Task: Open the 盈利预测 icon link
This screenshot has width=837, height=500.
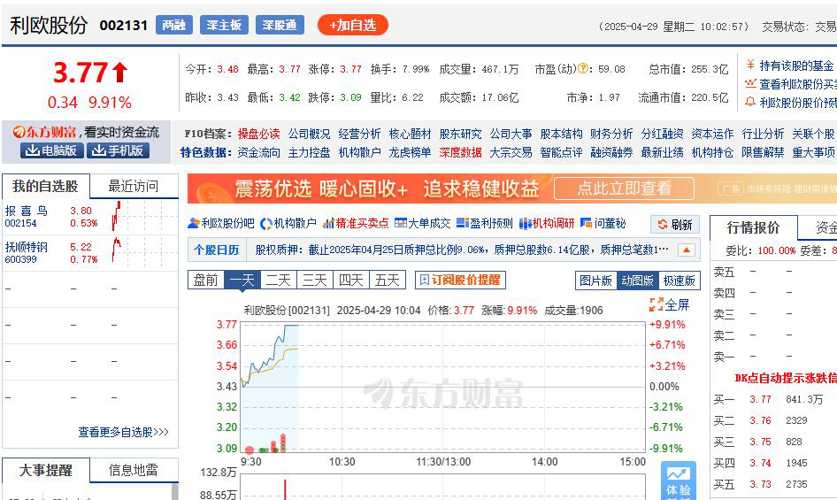Action: (x=485, y=224)
